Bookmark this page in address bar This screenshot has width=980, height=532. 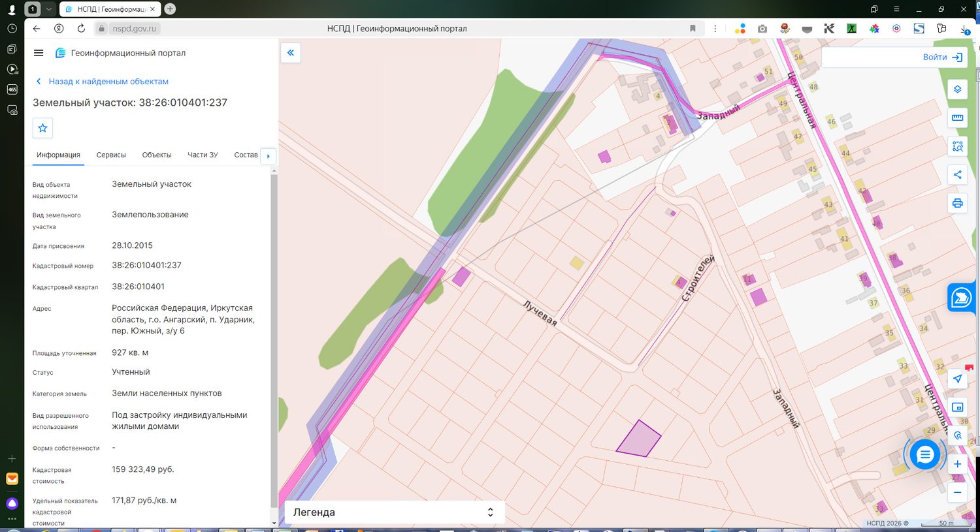(693, 29)
